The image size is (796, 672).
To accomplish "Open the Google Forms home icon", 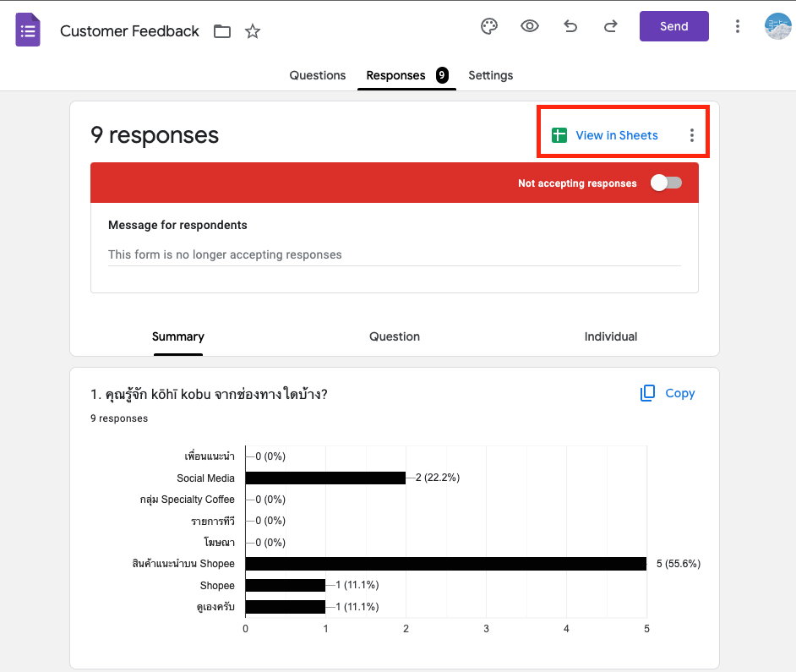I will pyautogui.click(x=27, y=30).
